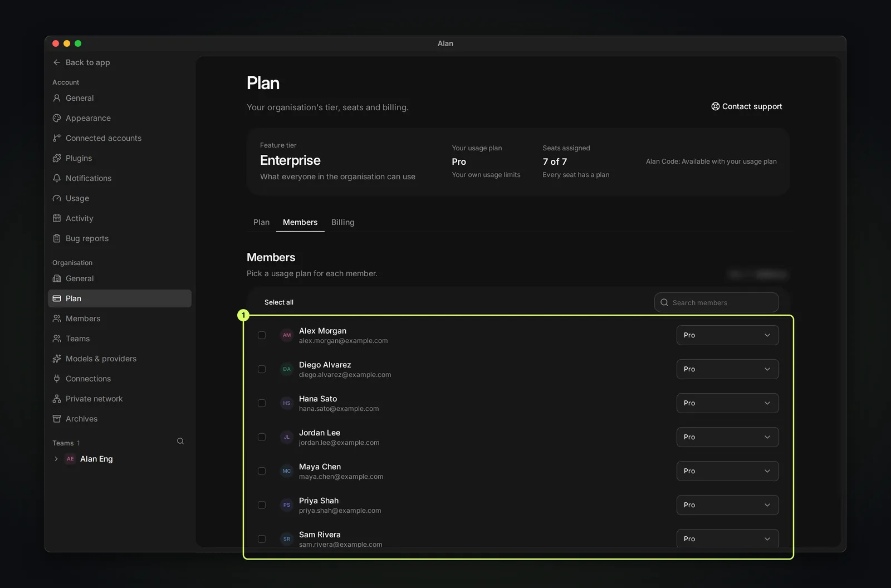
Task: Check the box for Jordan Lee
Action: click(x=262, y=437)
